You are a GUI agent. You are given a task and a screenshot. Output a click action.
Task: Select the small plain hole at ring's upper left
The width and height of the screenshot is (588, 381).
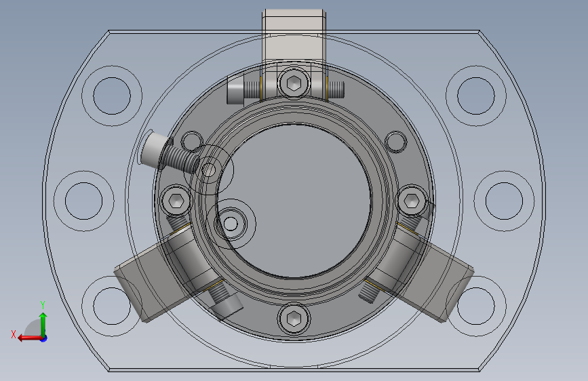coord(192,142)
